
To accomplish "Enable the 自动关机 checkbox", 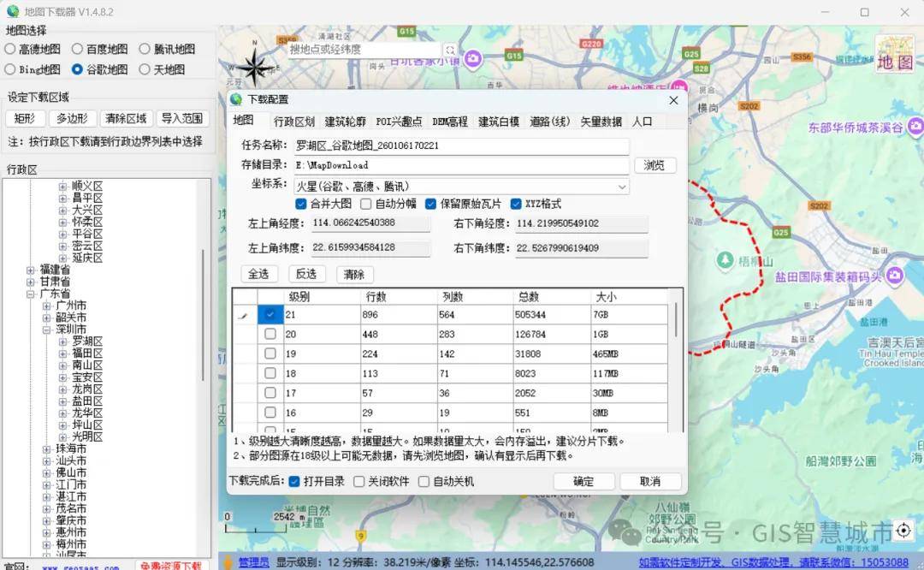I will point(424,482).
